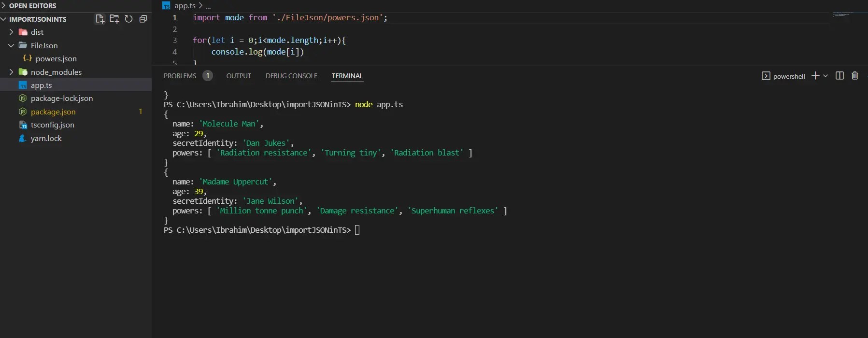Click the app.ts TypeScript file icon

coord(23,85)
